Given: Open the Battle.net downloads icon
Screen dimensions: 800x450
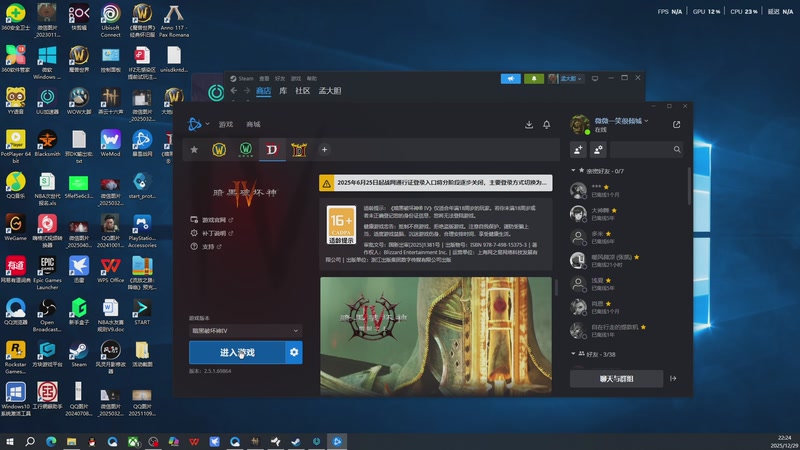Looking at the screenshot, I should tap(529, 124).
